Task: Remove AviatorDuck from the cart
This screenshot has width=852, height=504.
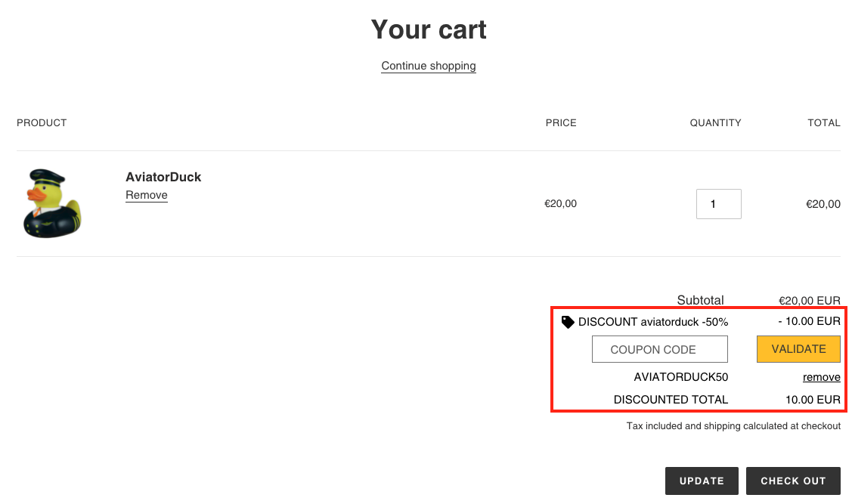Action: point(147,195)
